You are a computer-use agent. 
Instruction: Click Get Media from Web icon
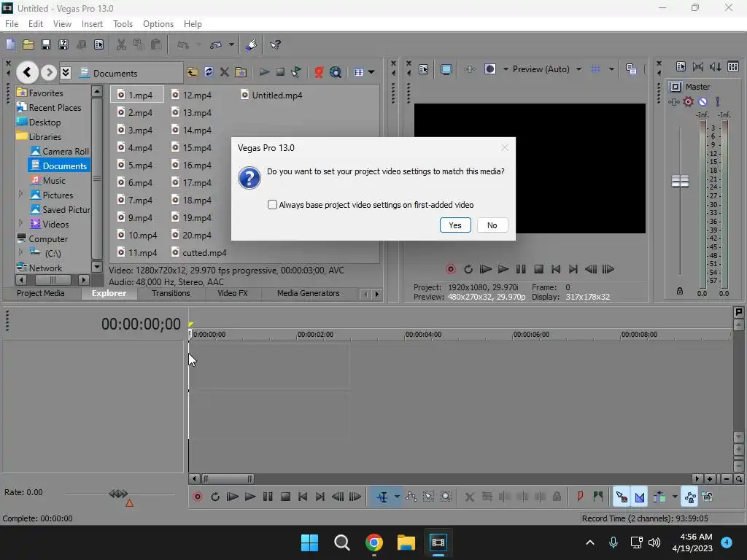pyautogui.click(x=336, y=72)
